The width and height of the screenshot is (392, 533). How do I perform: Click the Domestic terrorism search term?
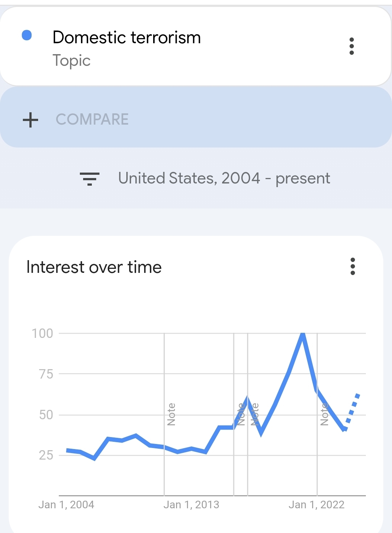coord(126,37)
